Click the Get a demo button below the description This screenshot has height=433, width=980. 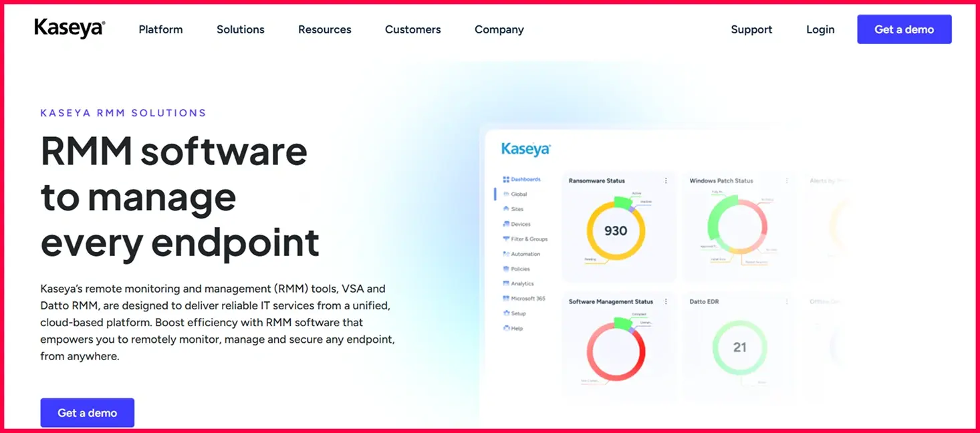click(x=88, y=413)
